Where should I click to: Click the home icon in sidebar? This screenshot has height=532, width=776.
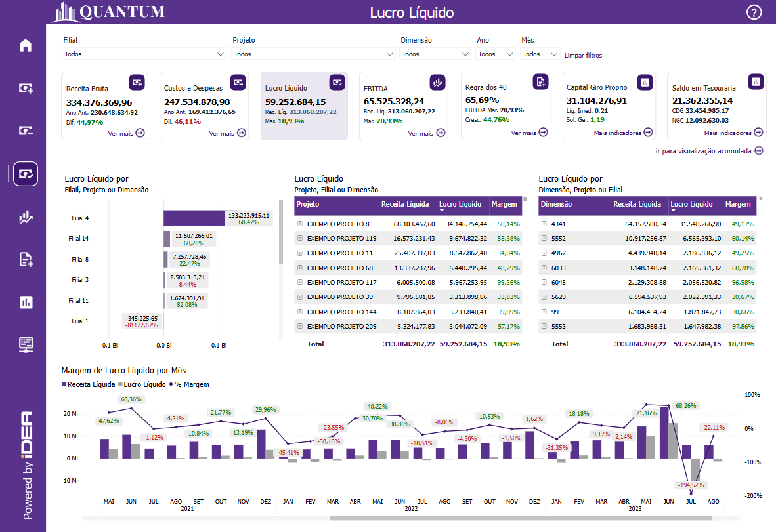pos(26,45)
